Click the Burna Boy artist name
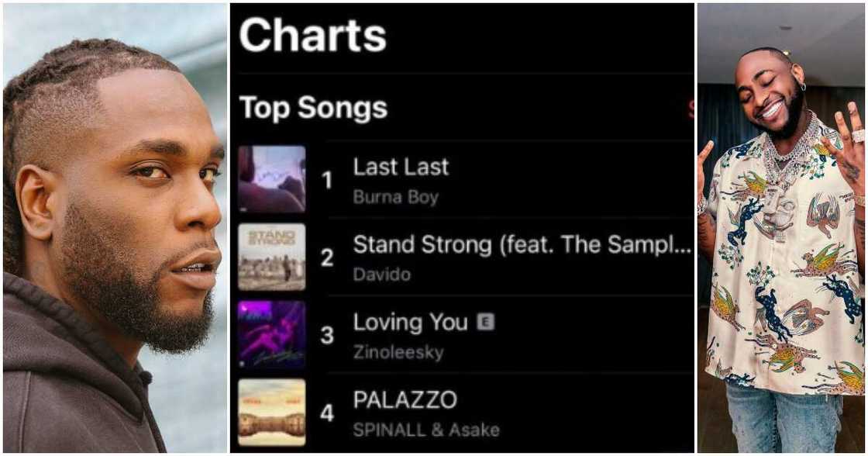 pos(395,197)
